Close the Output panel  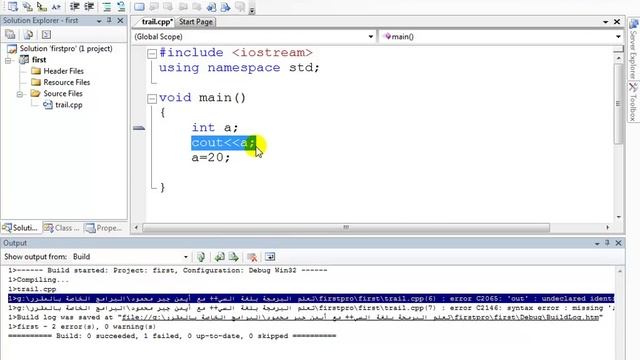(618, 243)
